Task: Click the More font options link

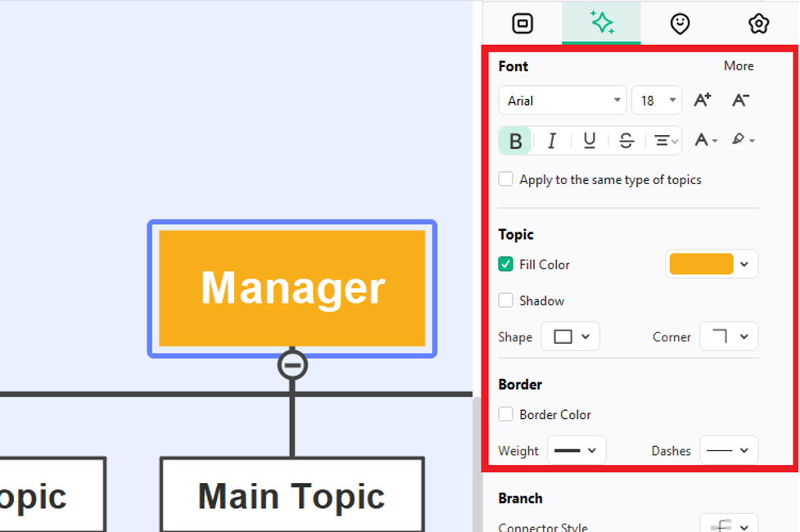Action: [739, 65]
